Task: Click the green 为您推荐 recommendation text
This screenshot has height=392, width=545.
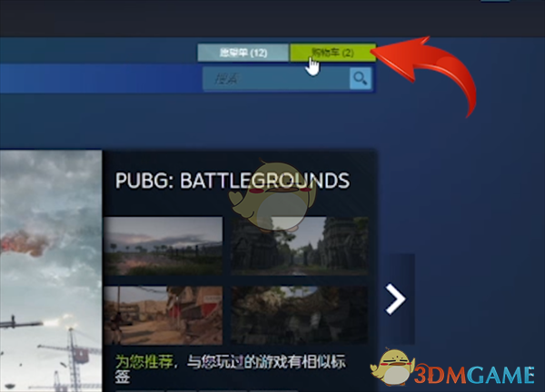Action: click(144, 362)
